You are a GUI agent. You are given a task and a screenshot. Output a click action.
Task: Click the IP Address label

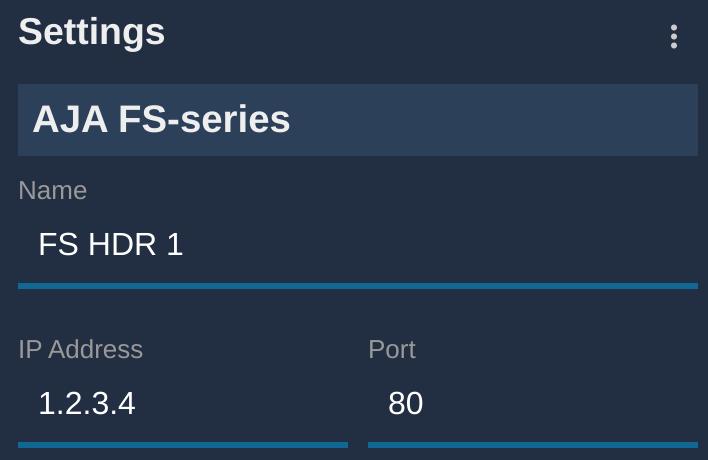click(x=80, y=349)
